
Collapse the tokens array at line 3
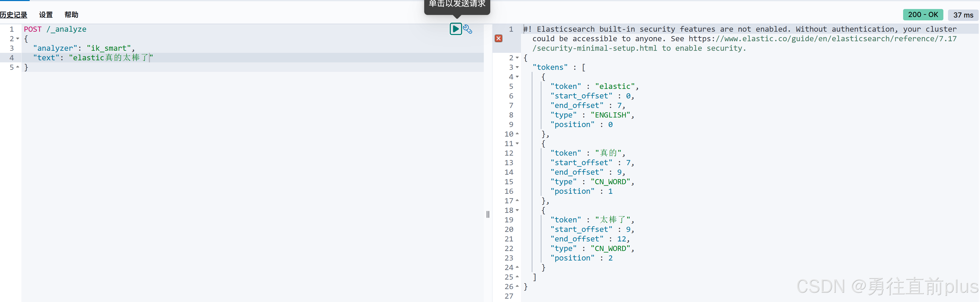(x=517, y=67)
